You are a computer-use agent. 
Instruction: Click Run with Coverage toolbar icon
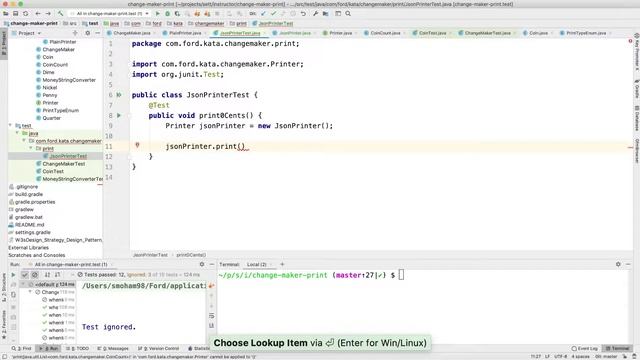[177, 13]
